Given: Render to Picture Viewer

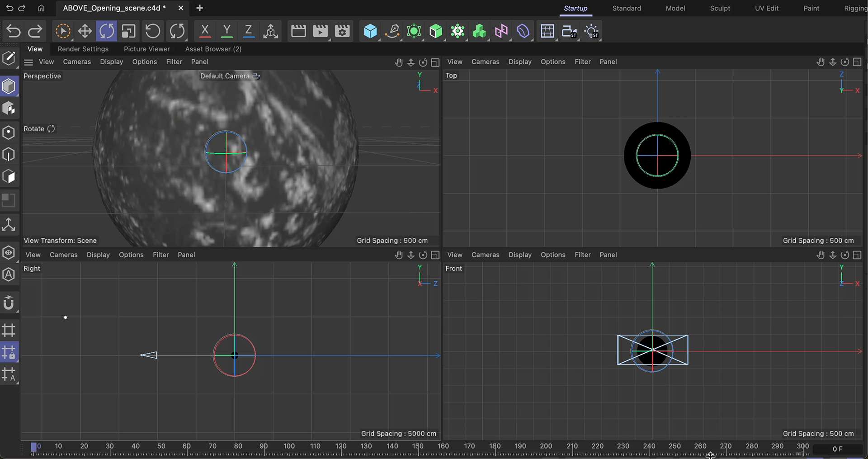Looking at the screenshot, I should click(321, 31).
